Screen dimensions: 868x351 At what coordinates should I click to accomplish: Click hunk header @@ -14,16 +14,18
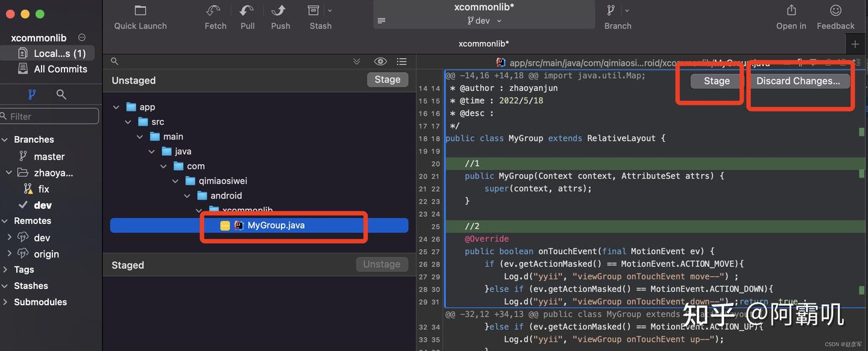pyautogui.click(x=546, y=75)
